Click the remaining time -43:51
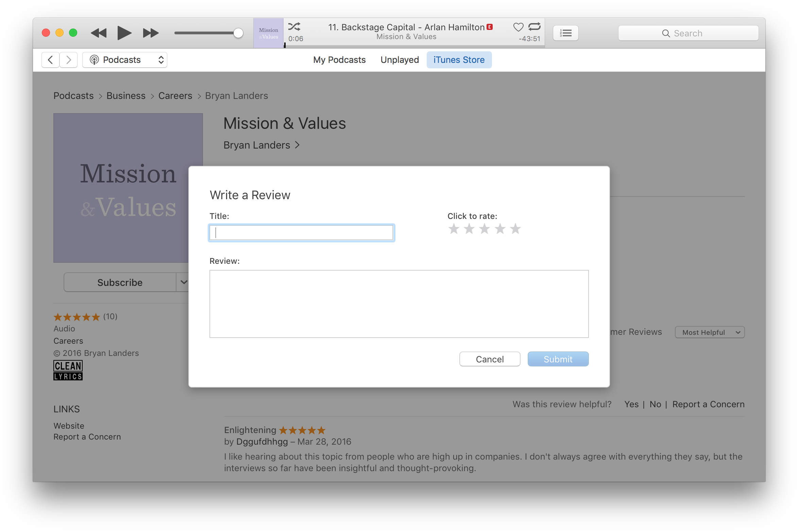The width and height of the screenshot is (798, 532). tap(529, 39)
